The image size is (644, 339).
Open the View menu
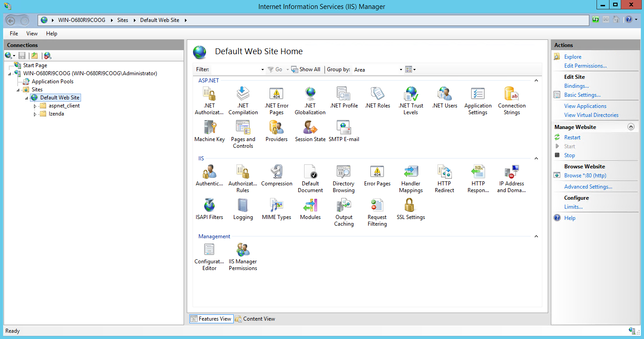(x=32, y=34)
